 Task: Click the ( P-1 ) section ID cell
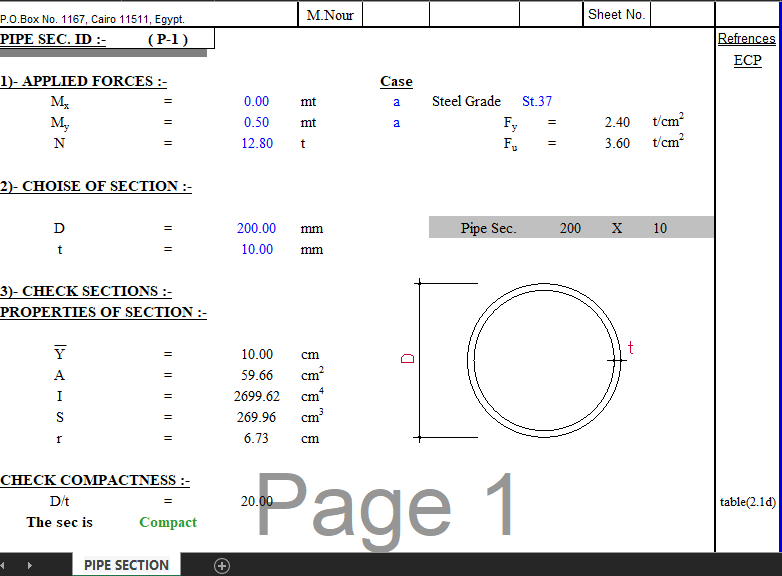click(x=168, y=39)
